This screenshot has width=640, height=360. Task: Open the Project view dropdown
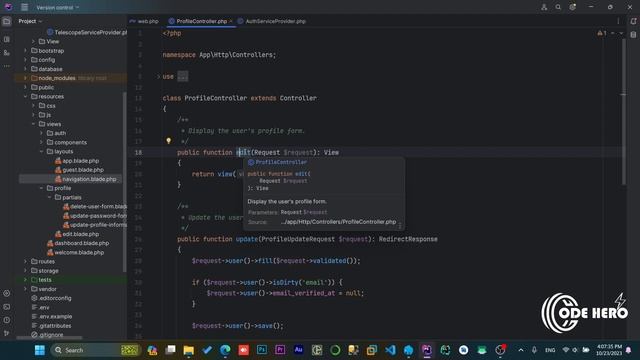(x=30, y=21)
